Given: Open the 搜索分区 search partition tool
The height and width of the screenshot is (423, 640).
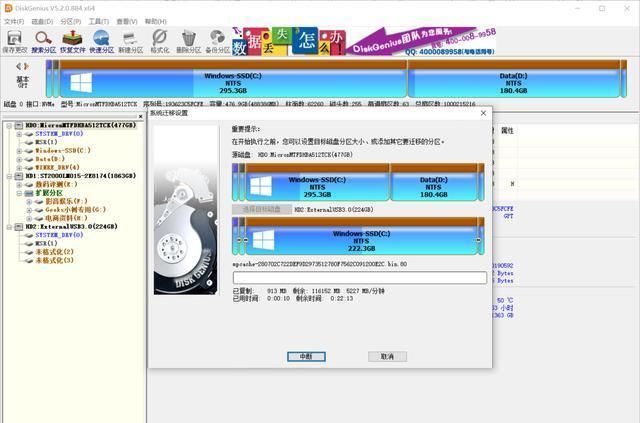Looking at the screenshot, I should click(43, 42).
